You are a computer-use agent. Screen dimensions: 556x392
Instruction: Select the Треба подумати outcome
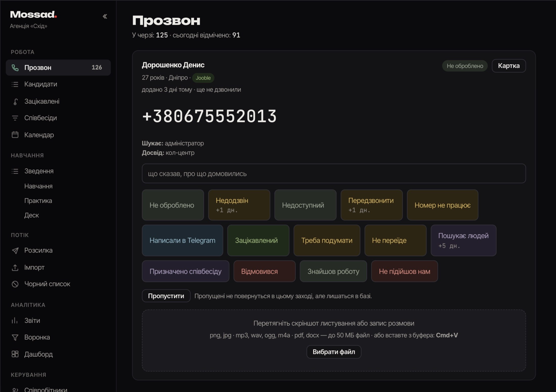click(327, 240)
